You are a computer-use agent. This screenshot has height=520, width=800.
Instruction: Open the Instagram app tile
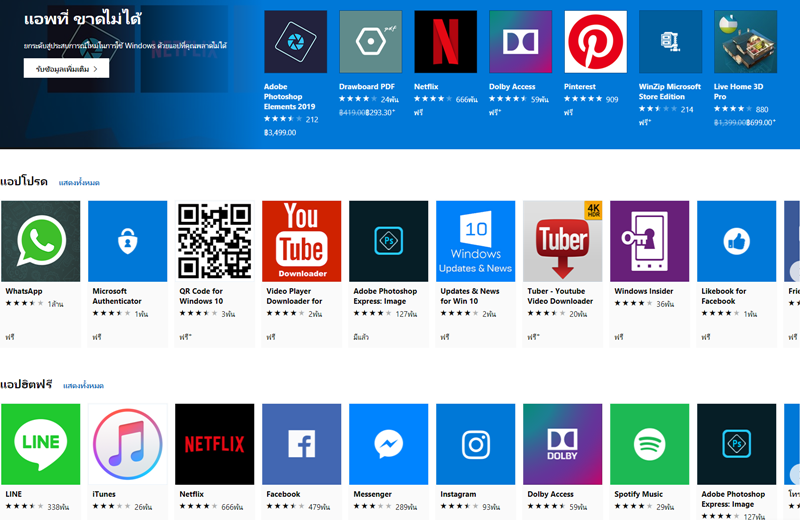coord(476,444)
